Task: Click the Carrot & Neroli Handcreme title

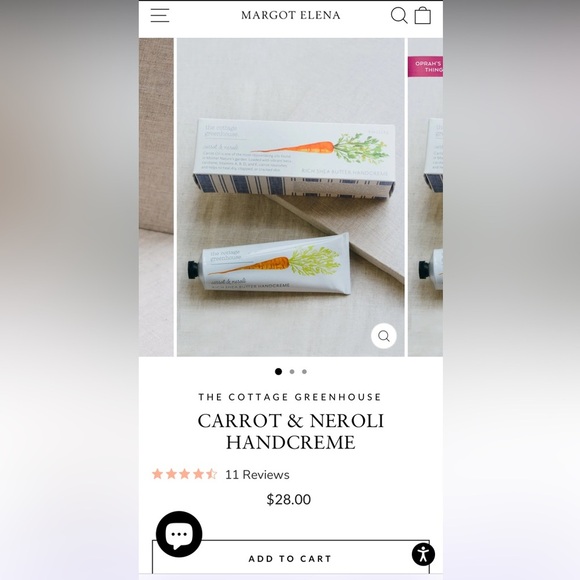Action: (x=290, y=431)
